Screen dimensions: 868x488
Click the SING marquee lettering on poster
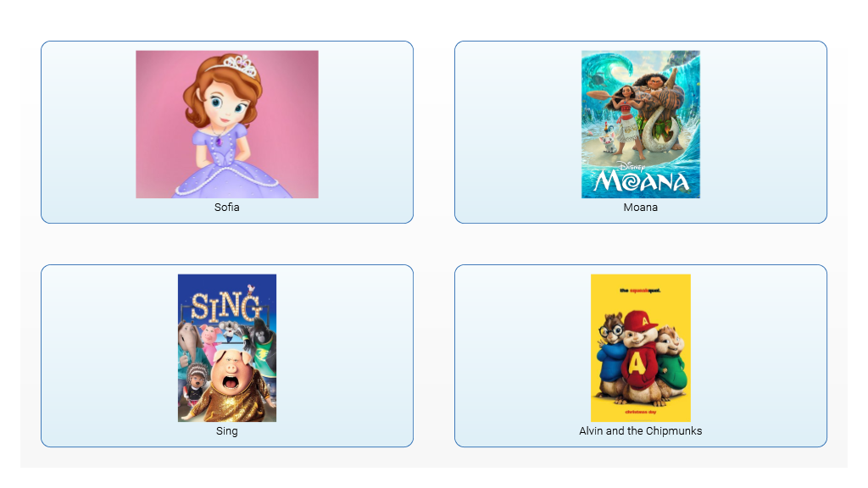[225, 305]
